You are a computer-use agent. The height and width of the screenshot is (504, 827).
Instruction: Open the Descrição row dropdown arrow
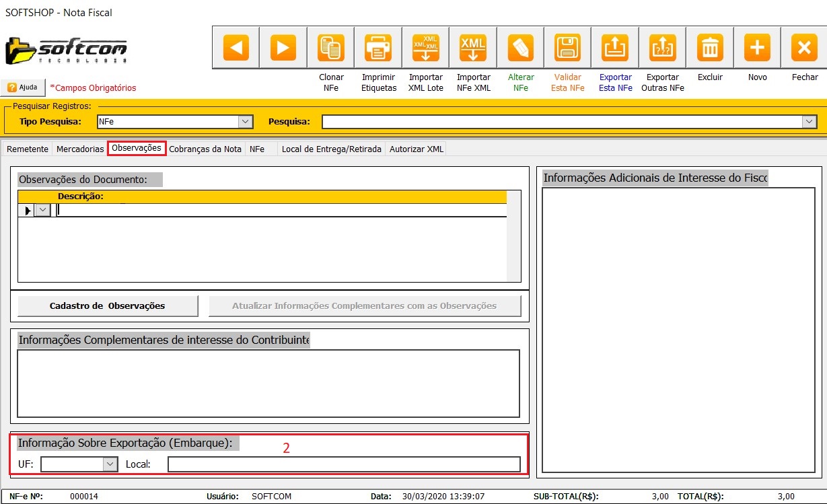click(x=42, y=210)
